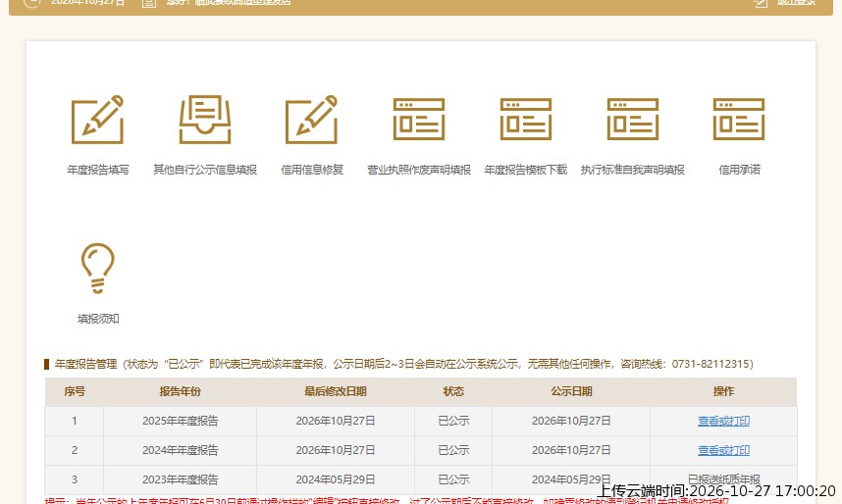
Task: Click the 报告年份 column header
Action: click(x=180, y=392)
